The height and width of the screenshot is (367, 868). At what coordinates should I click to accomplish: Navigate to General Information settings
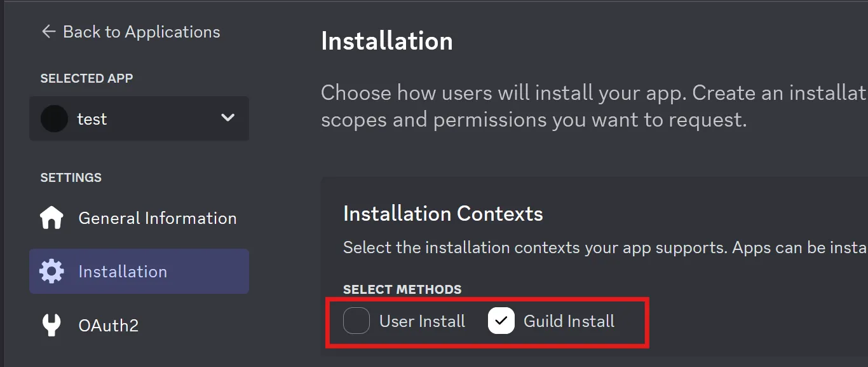click(157, 217)
